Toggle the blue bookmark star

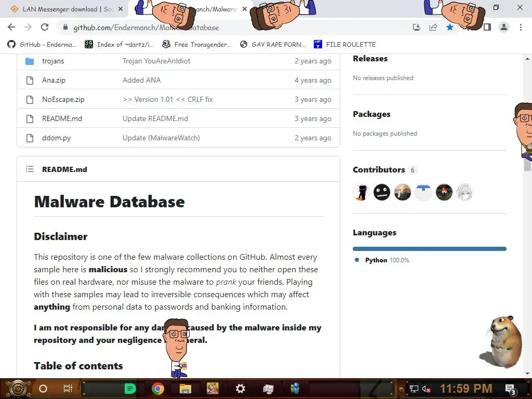[x=450, y=27]
